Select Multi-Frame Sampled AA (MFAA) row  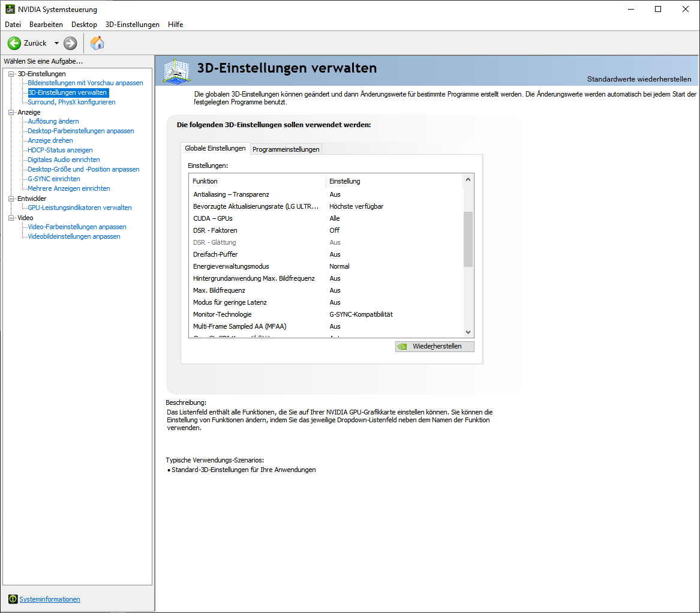pyautogui.click(x=326, y=327)
